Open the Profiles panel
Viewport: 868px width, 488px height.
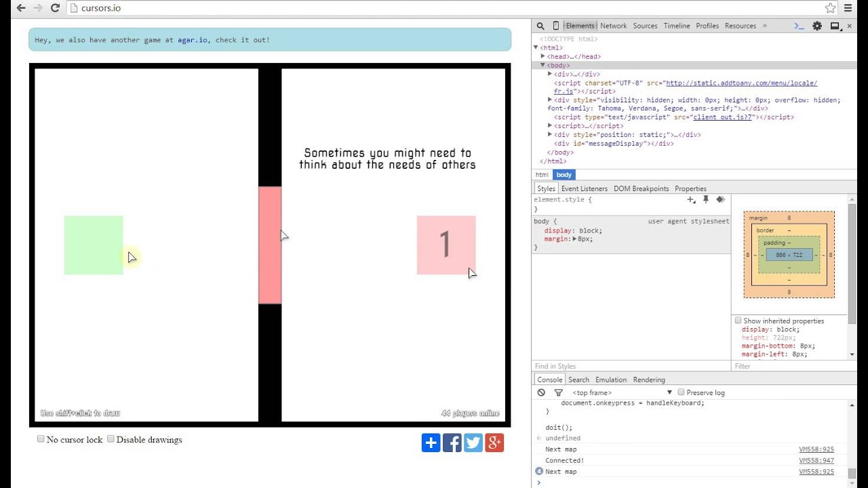(x=707, y=26)
